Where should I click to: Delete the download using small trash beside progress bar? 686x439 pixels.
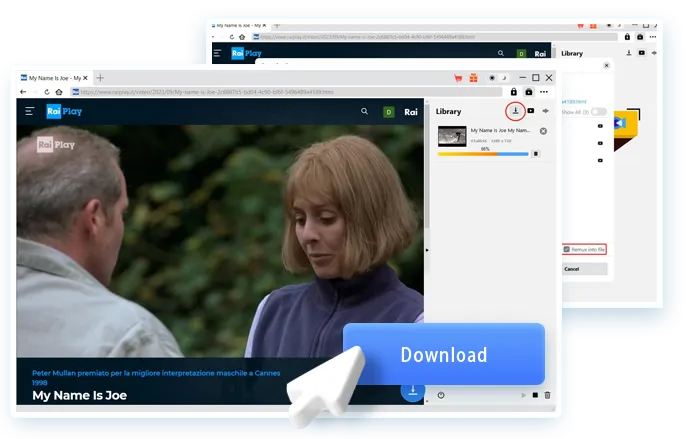(x=536, y=154)
